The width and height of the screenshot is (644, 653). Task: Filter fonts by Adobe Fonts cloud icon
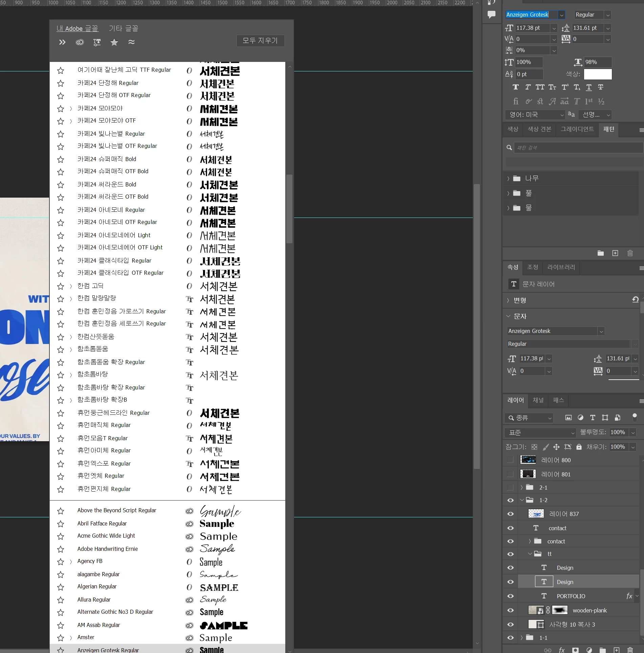click(80, 42)
